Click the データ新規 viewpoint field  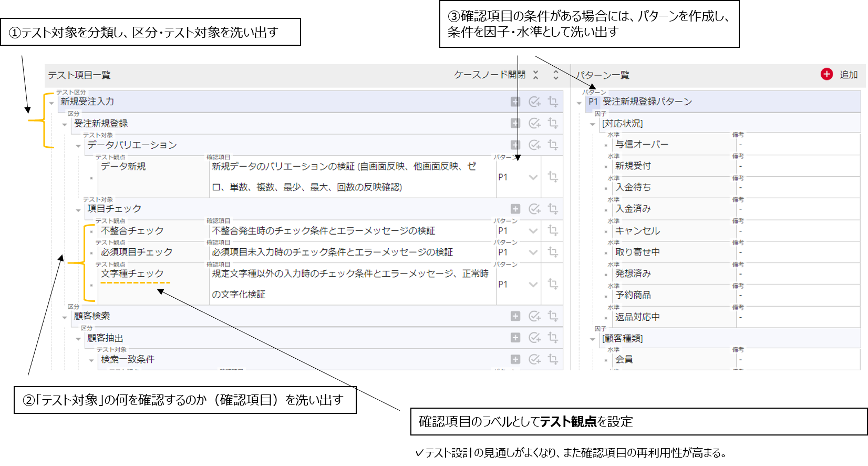[x=153, y=177]
